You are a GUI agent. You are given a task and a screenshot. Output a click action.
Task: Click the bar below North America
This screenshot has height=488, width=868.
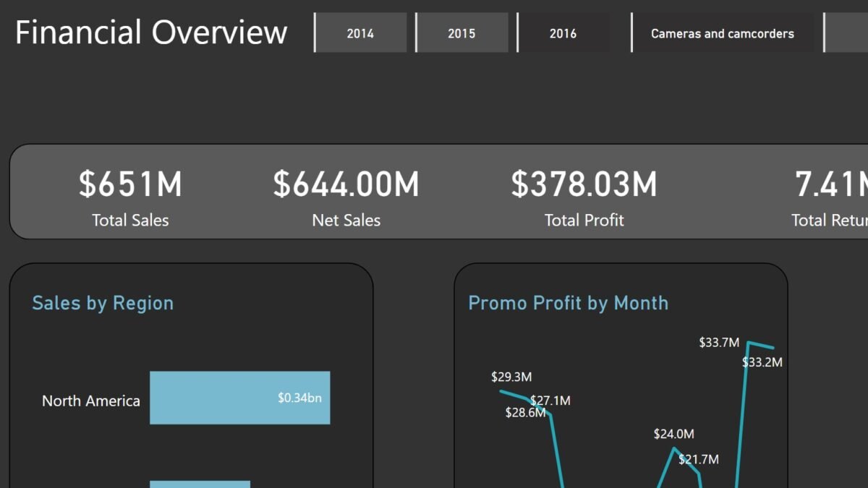point(200,484)
